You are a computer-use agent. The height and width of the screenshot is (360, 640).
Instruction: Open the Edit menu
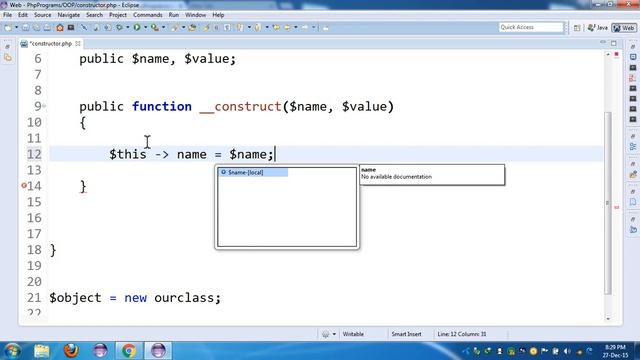click(23, 15)
